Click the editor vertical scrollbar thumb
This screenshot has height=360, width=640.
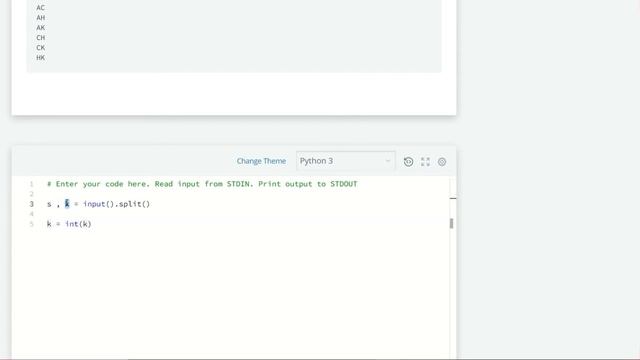pos(451,223)
